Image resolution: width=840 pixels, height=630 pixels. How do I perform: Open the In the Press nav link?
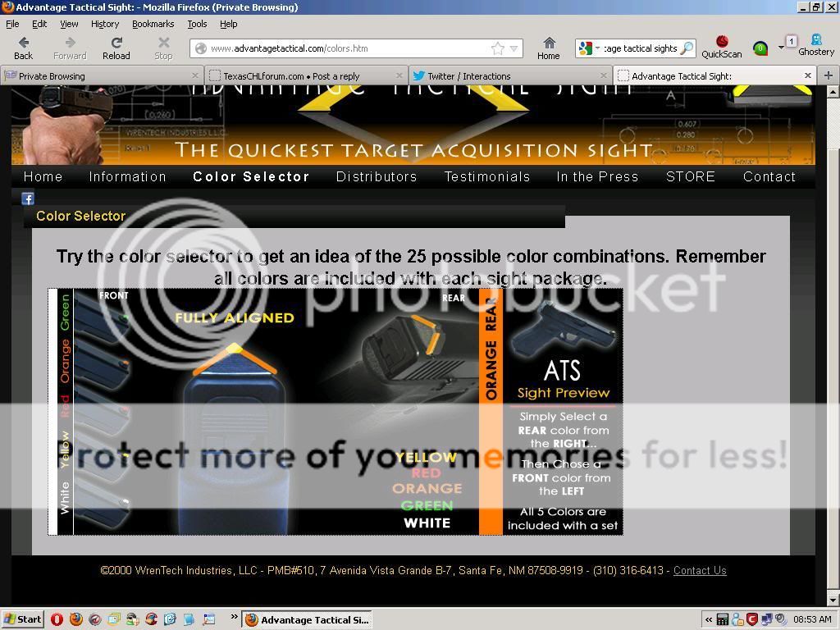597,177
